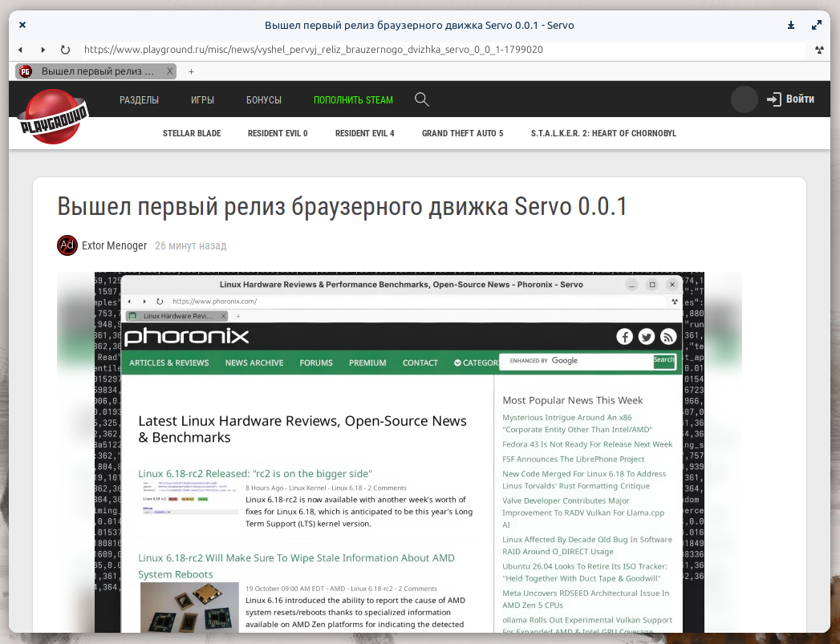Click the browser back arrow
840x644 pixels.
click(x=21, y=50)
